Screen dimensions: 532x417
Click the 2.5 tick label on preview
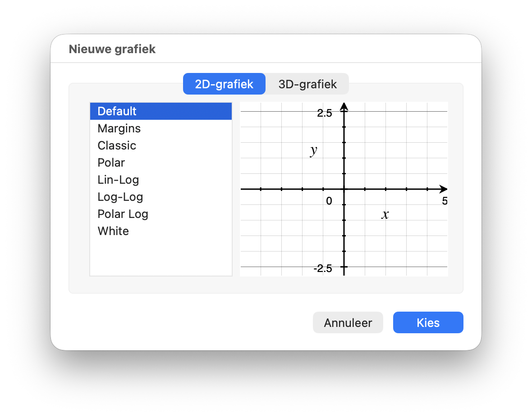click(324, 113)
